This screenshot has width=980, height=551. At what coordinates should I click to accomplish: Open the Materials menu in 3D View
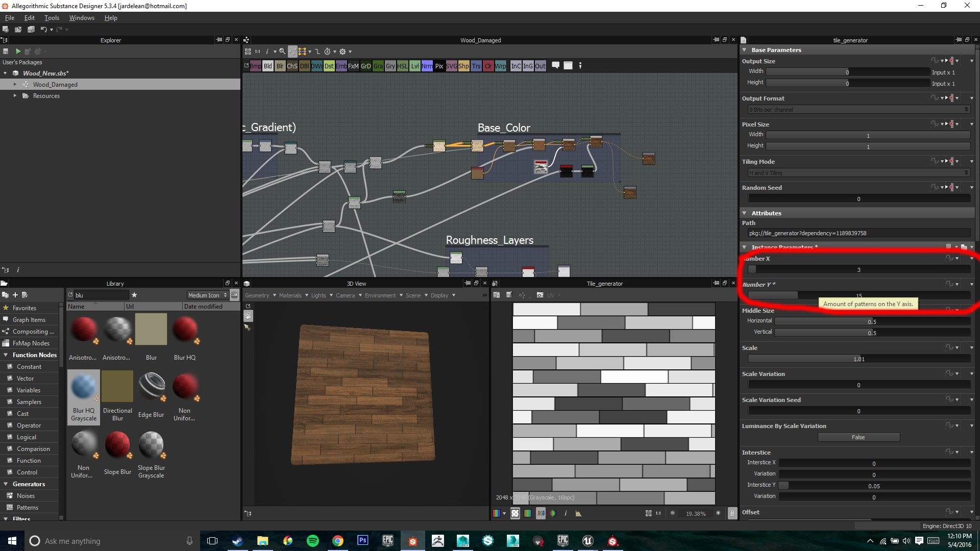(293, 295)
